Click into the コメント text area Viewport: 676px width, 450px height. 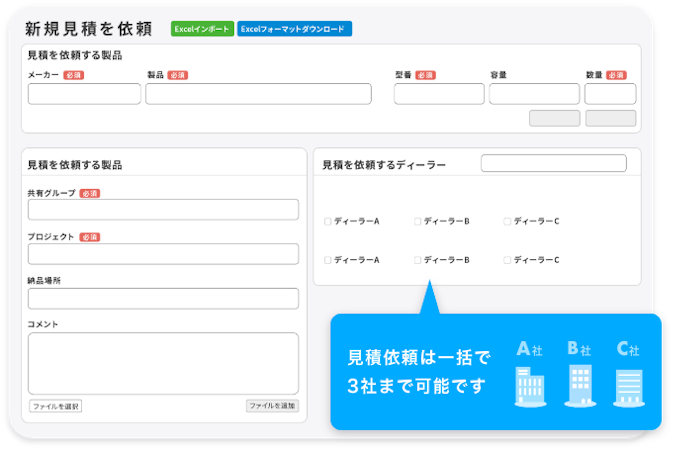(x=163, y=363)
